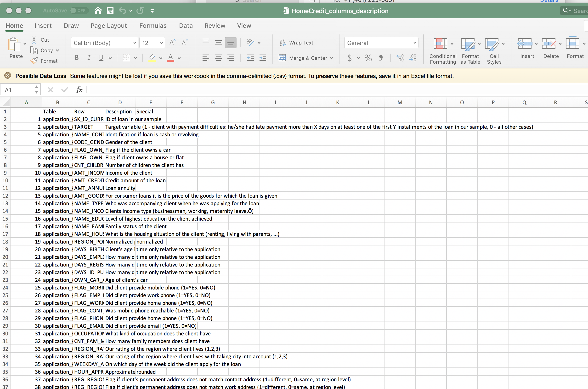Click the Cut scissors icon

pos(34,40)
